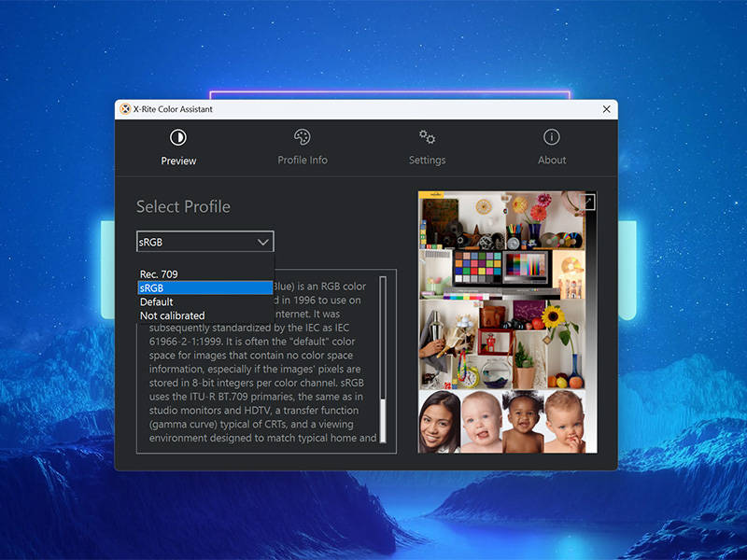Viewport: 747px width, 560px height.
Task: Click the expand arrow on preview image
Action: point(588,202)
